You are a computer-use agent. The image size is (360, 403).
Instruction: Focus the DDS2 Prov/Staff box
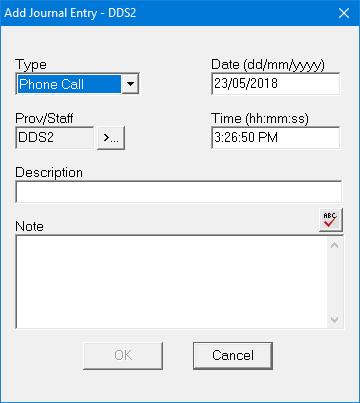[x=55, y=138]
